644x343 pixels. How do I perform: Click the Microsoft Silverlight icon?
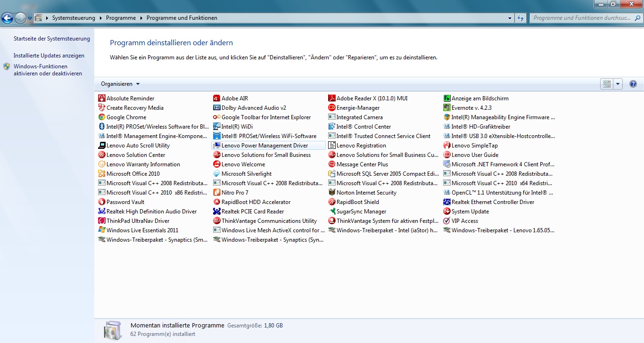pyautogui.click(x=216, y=174)
